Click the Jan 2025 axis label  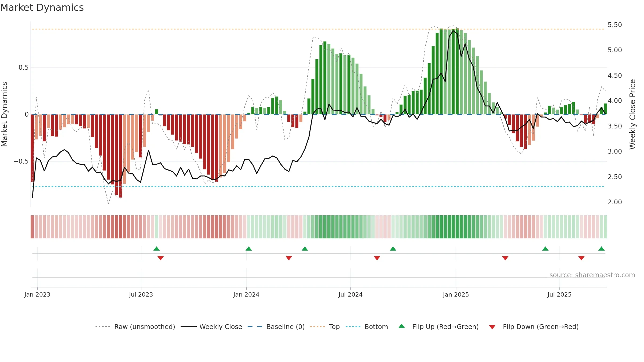click(x=456, y=294)
